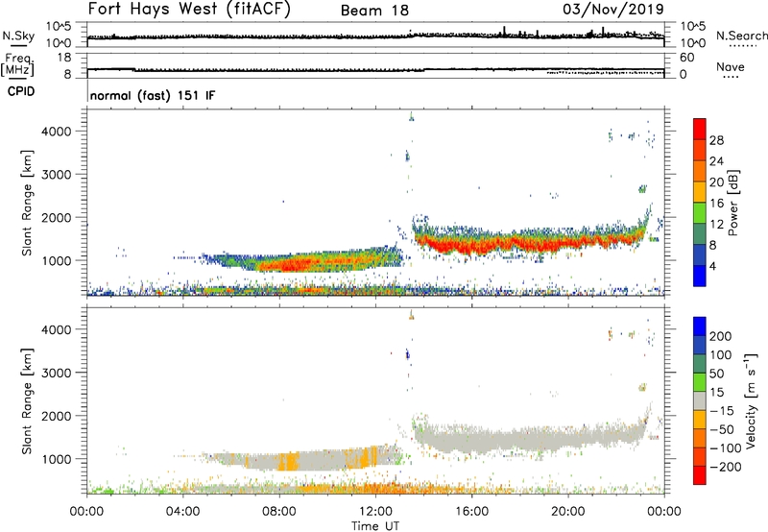Image resolution: width=768 pixels, height=532 pixels.
Task: Click the "-200" value on the velocity colorbar
Action: point(725,467)
